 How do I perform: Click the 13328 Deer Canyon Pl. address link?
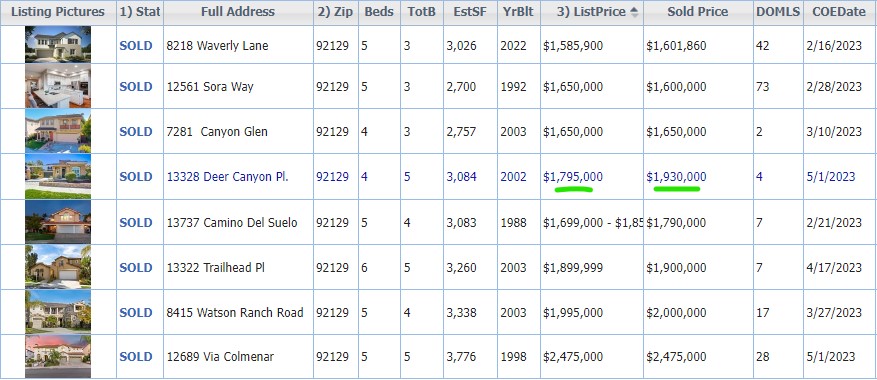(228, 177)
